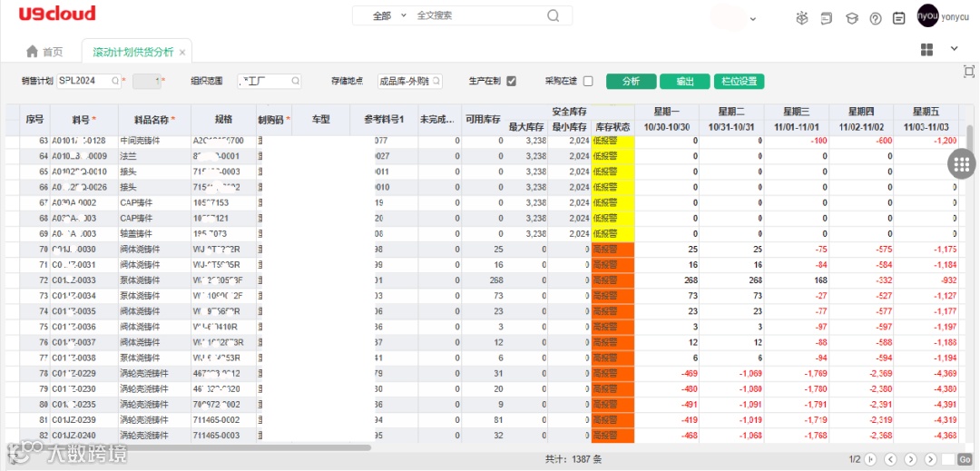Click the 料品名称 column header
This screenshot has height=471, width=980.
[x=154, y=119]
